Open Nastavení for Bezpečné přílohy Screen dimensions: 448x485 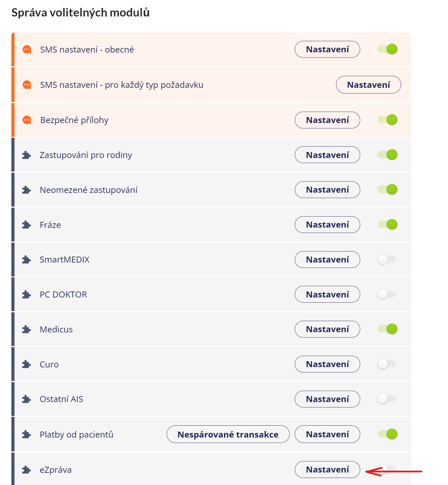coord(327,120)
